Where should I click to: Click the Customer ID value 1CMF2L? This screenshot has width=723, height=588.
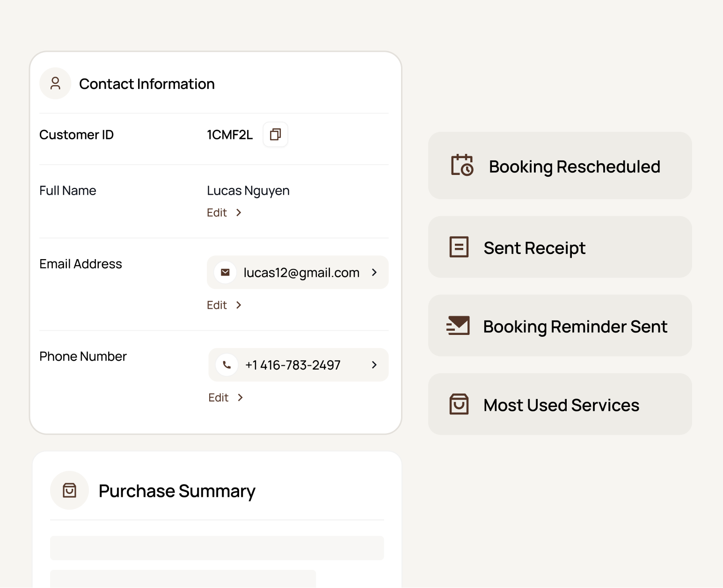click(230, 135)
